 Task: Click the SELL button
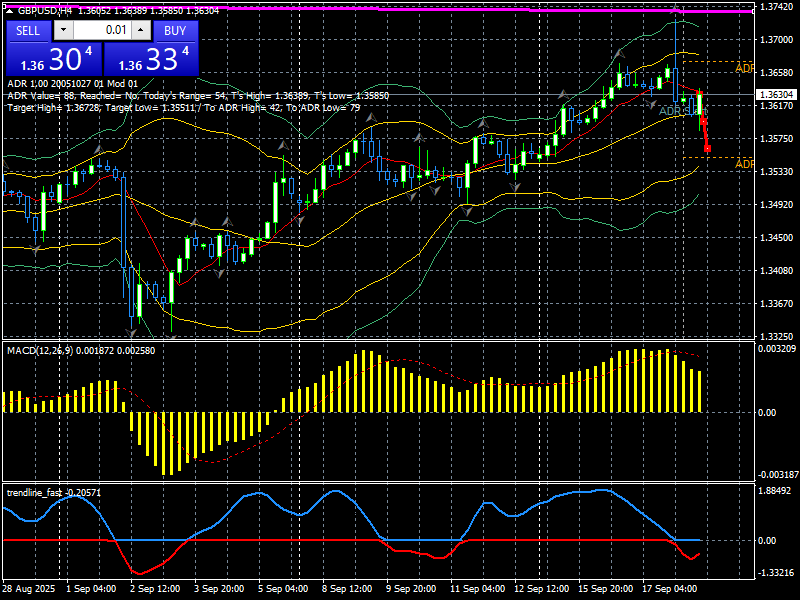[x=28, y=31]
